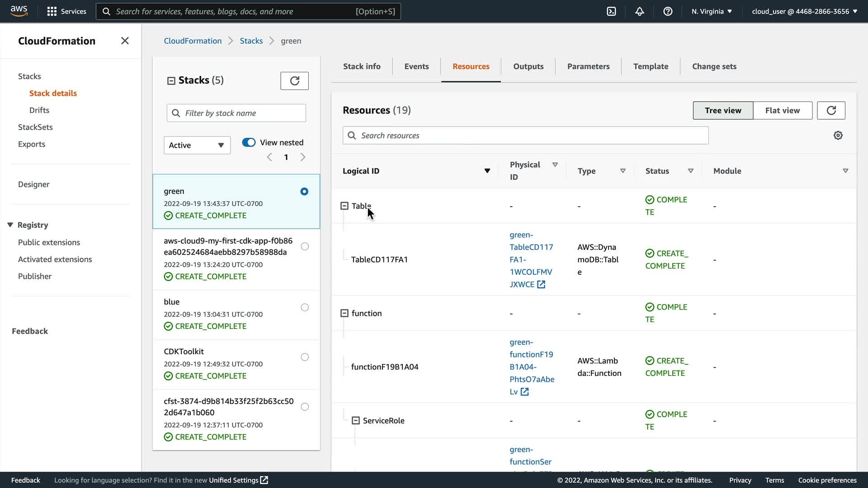This screenshot has height=488, width=868.
Task: Refresh the Resources table
Action: (831, 110)
